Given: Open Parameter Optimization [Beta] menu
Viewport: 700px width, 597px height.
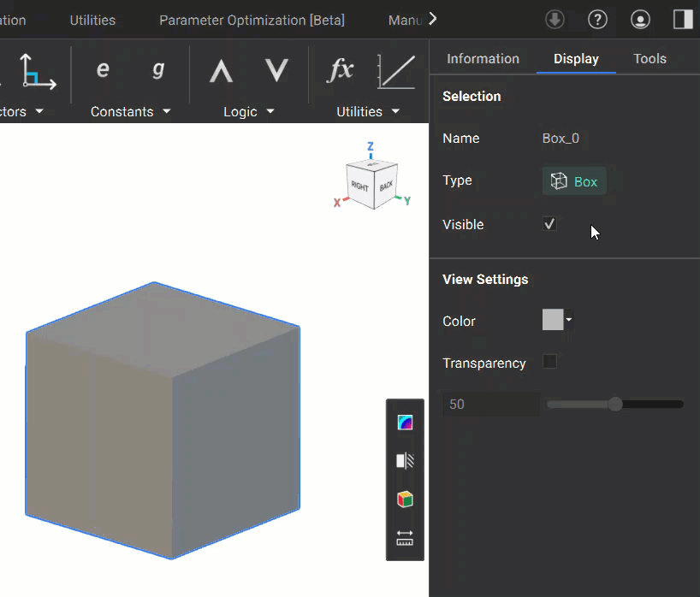Looking at the screenshot, I should 252,20.
